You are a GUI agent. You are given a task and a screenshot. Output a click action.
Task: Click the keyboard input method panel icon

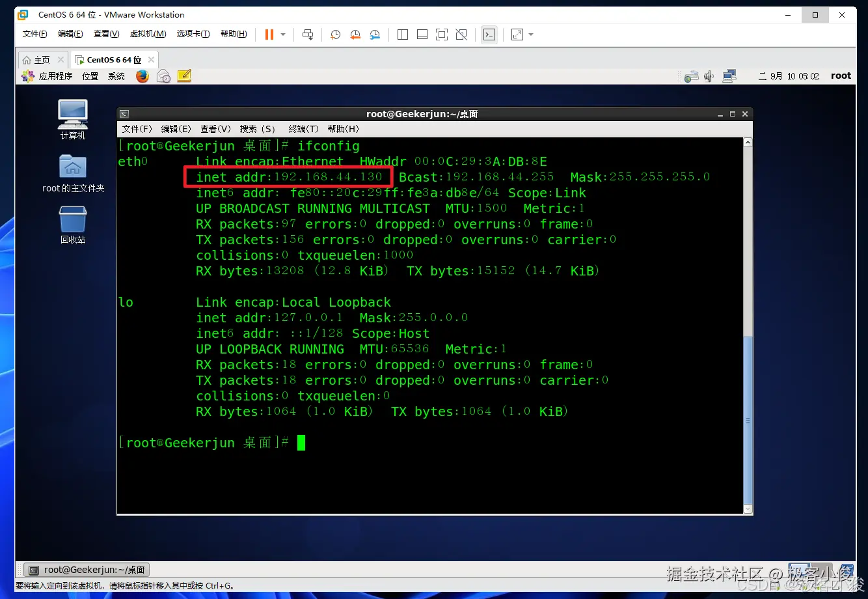point(691,76)
